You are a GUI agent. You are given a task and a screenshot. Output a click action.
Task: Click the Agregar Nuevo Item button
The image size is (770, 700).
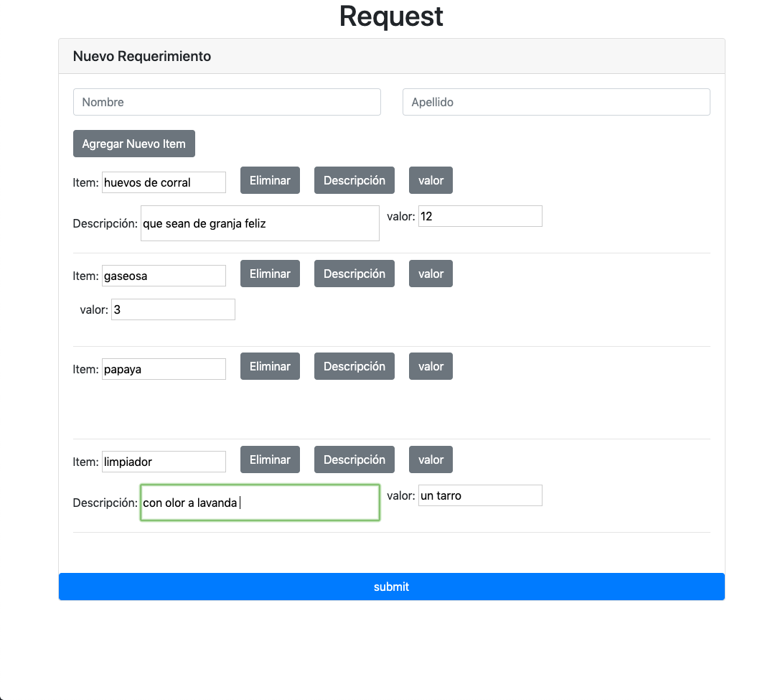(133, 144)
